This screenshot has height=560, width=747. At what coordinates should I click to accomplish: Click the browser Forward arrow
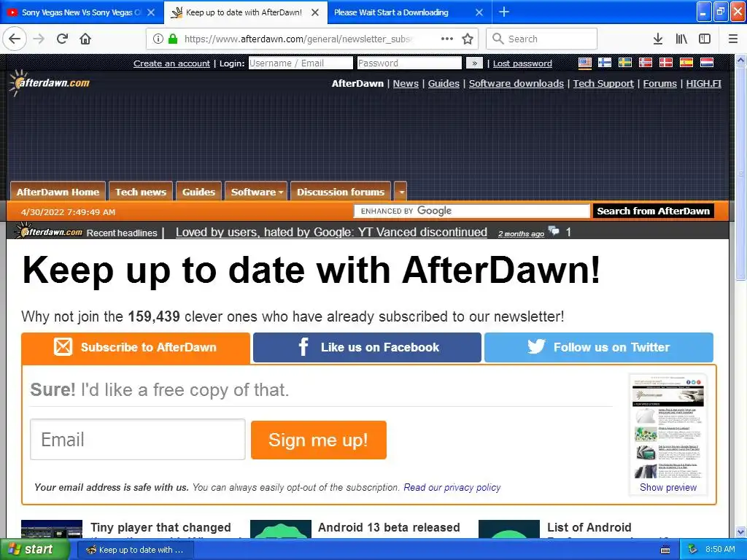39,39
